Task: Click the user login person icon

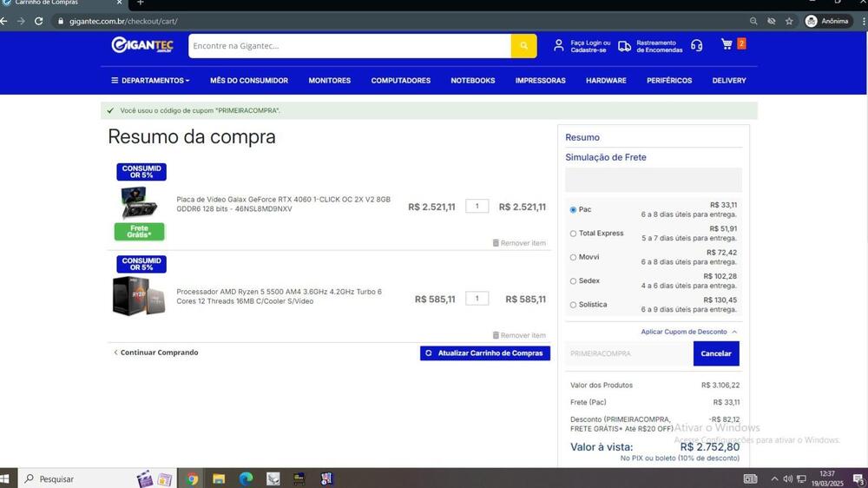Action: (x=558, y=45)
